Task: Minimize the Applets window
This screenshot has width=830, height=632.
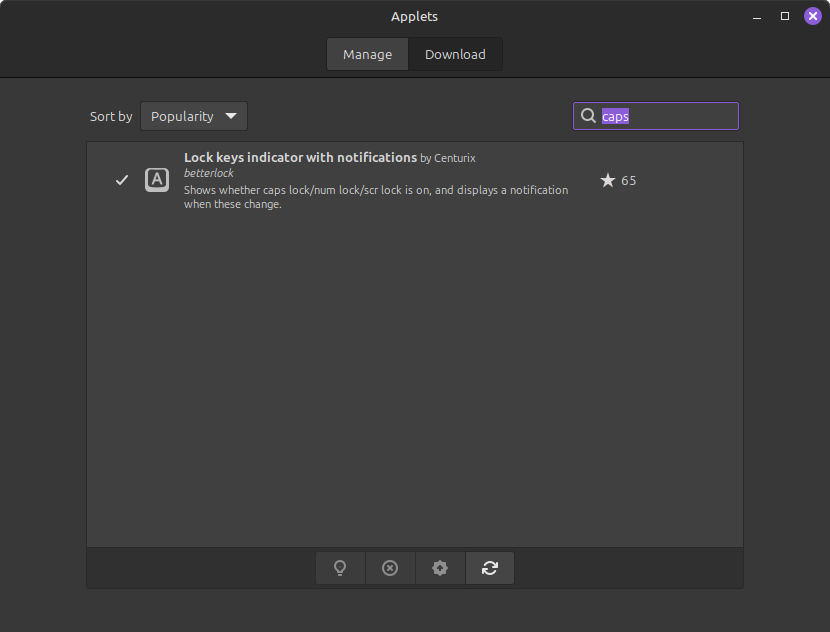Action: tap(757, 16)
